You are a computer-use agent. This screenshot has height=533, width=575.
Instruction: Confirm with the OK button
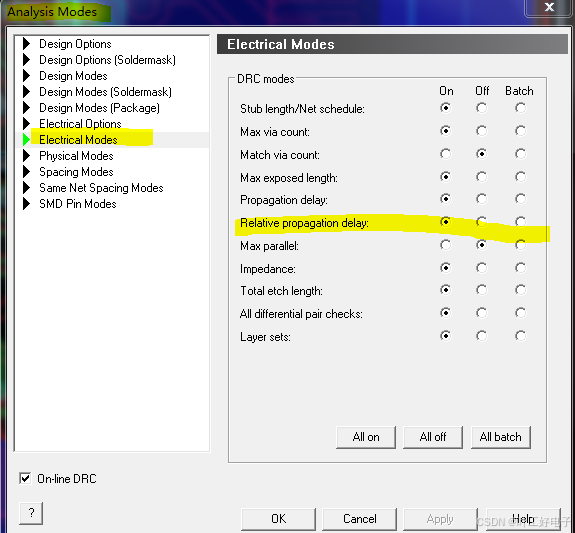(278, 519)
